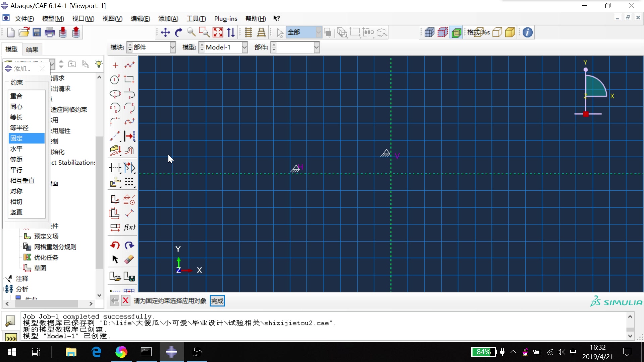Viewport: 644px width, 362px height.
Task: Select the Create isolated point tool
Action: tap(115, 65)
